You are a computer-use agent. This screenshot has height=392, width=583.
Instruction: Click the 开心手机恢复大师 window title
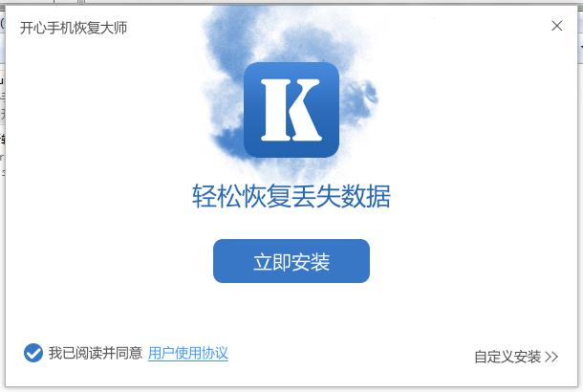click(74, 28)
